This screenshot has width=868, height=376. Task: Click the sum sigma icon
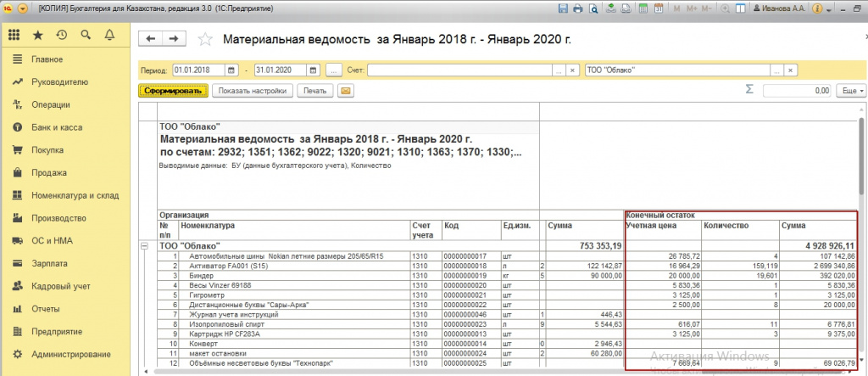[749, 89]
